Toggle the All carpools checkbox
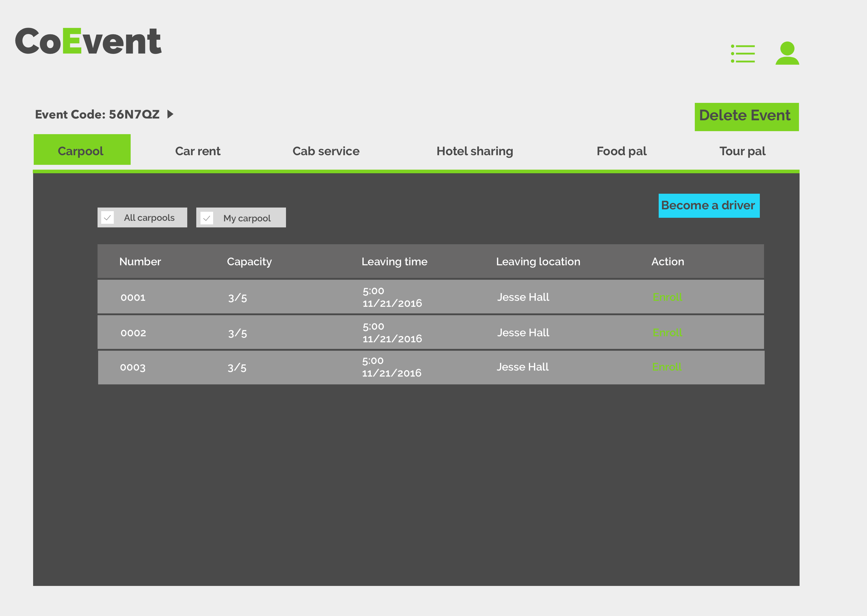Image resolution: width=867 pixels, height=616 pixels. [x=108, y=218]
